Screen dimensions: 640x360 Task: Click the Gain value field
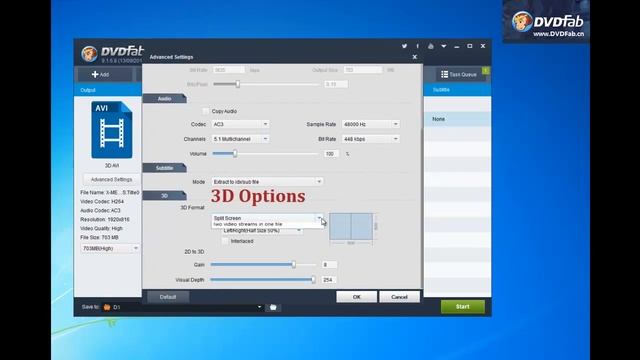pyautogui.click(x=329, y=265)
